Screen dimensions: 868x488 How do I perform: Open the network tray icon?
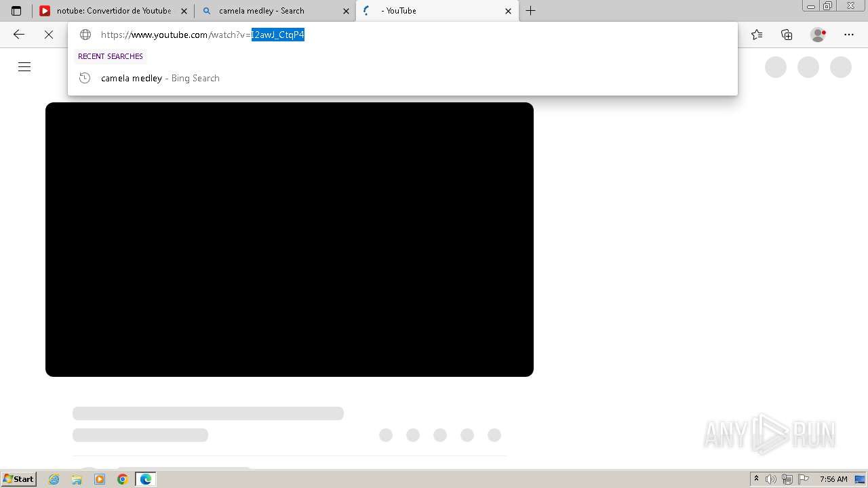point(787,479)
